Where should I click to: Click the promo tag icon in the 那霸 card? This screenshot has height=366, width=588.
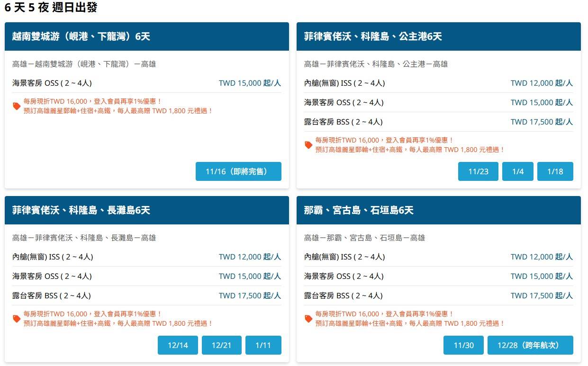(x=308, y=319)
